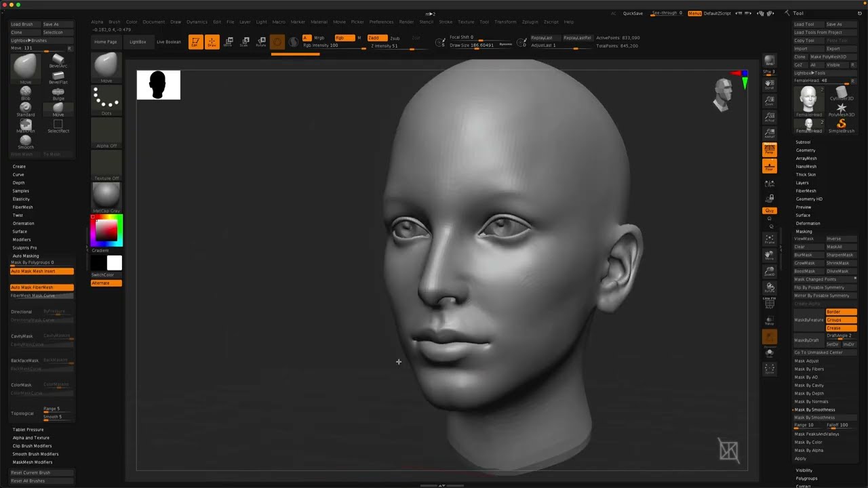Click the Scroll canvas icon
868x488 pixels.
769,84
